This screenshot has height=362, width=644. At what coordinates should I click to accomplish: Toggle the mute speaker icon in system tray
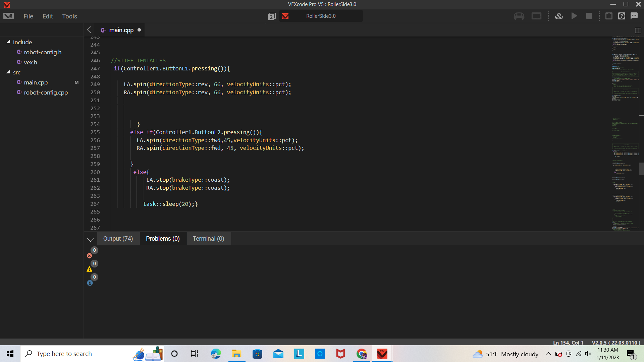[588, 354]
